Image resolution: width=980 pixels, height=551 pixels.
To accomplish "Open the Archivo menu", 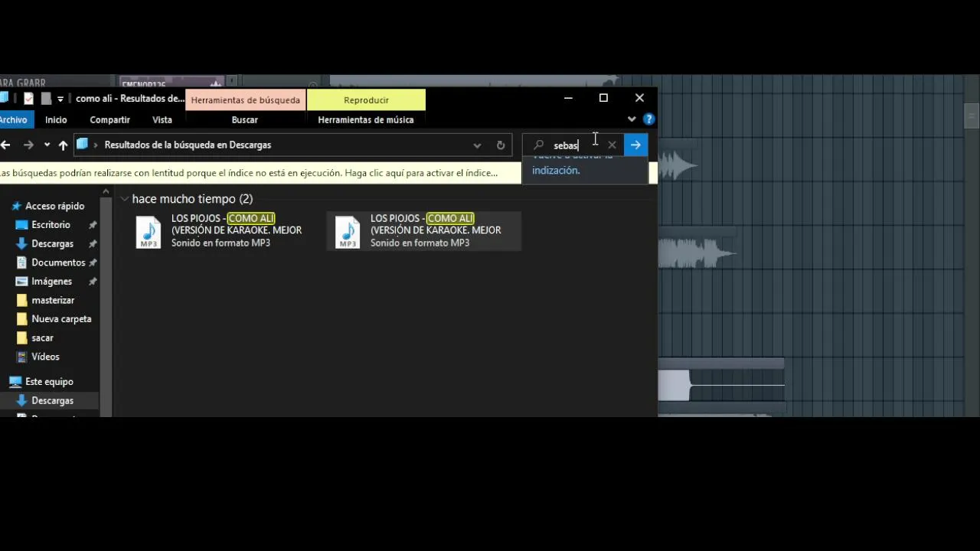I will point(14,119).
